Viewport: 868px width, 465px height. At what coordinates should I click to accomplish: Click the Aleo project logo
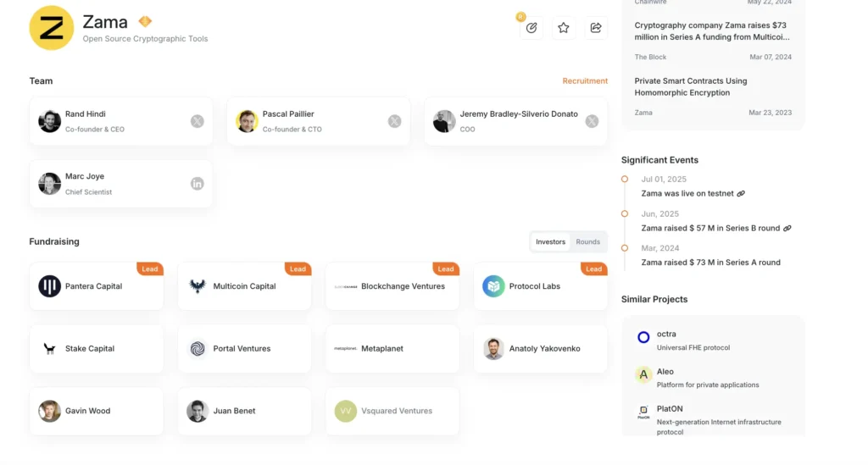point(643,375)
